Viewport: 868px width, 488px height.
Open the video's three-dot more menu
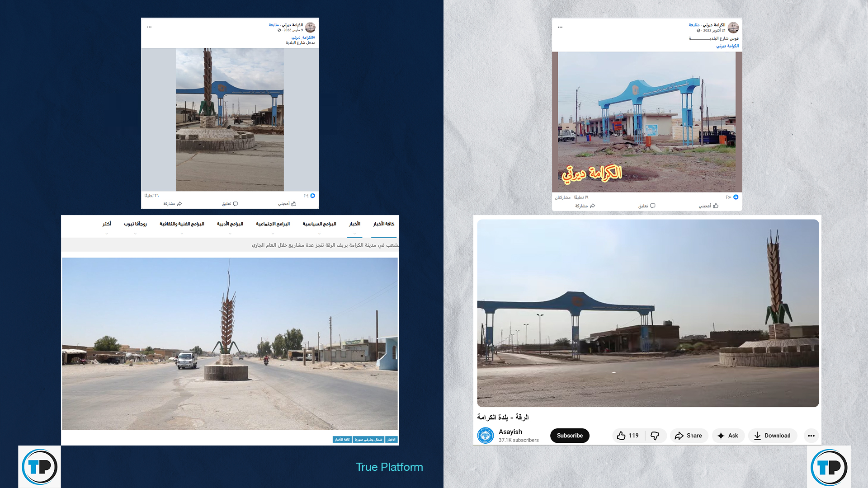point(811,436)
